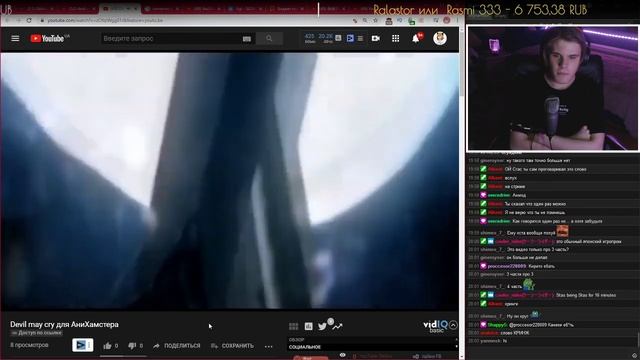Click the search magnifier button
640x360 pixels.
coord(269,38)
